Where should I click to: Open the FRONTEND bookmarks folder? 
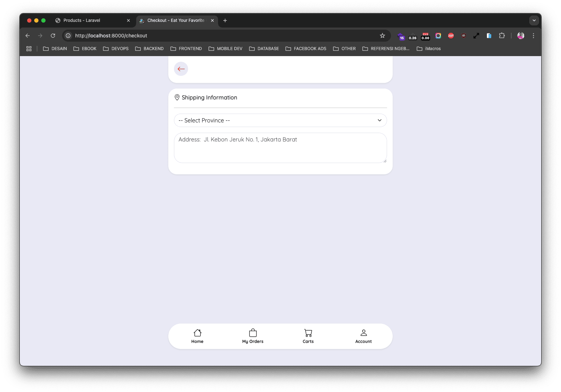click(186, 49)
